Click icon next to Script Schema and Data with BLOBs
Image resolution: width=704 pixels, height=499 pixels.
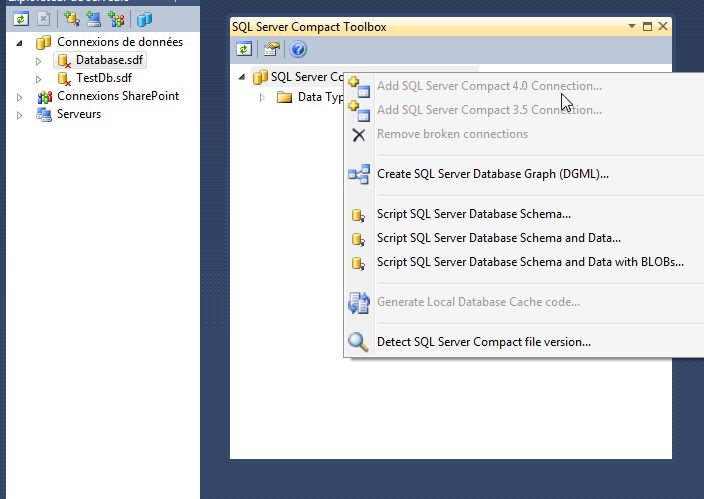point(358,263)
